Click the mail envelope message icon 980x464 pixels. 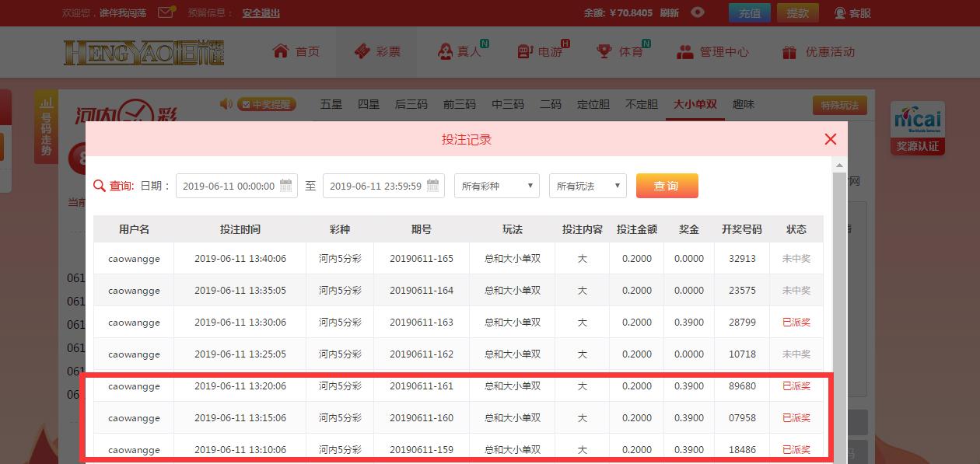(166, 12)
